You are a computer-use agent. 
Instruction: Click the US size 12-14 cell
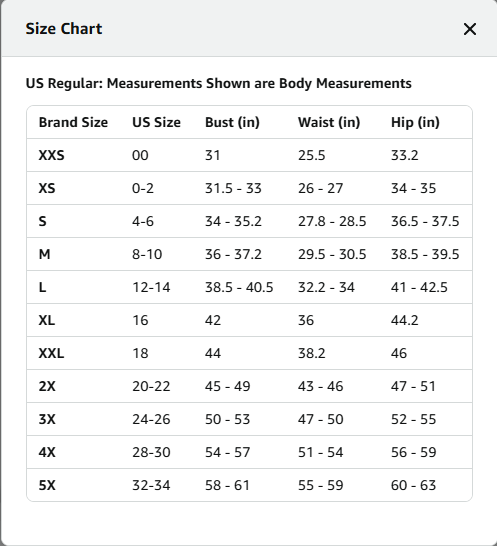point(151,287)
